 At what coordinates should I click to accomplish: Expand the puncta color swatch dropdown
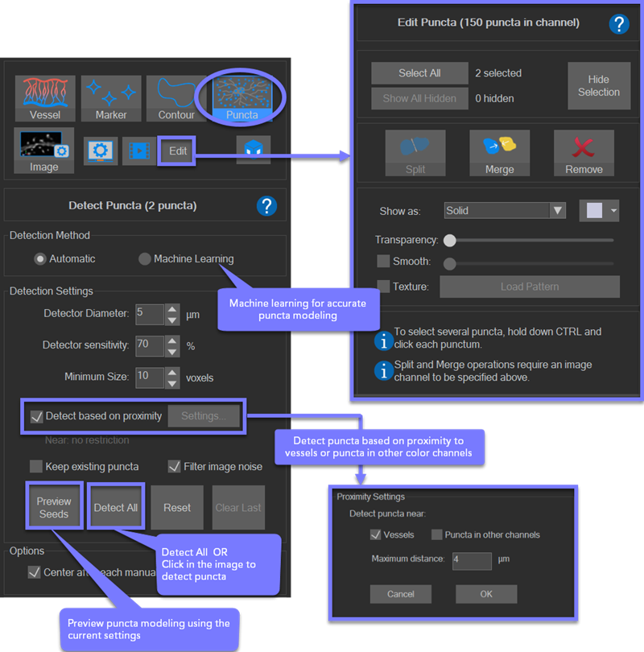[614, 211]
